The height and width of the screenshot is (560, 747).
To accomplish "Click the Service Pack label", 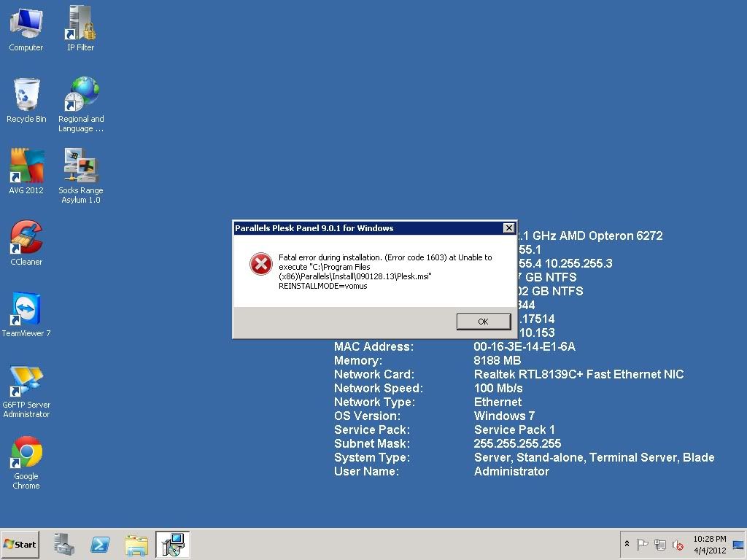I will coord(372,429).
